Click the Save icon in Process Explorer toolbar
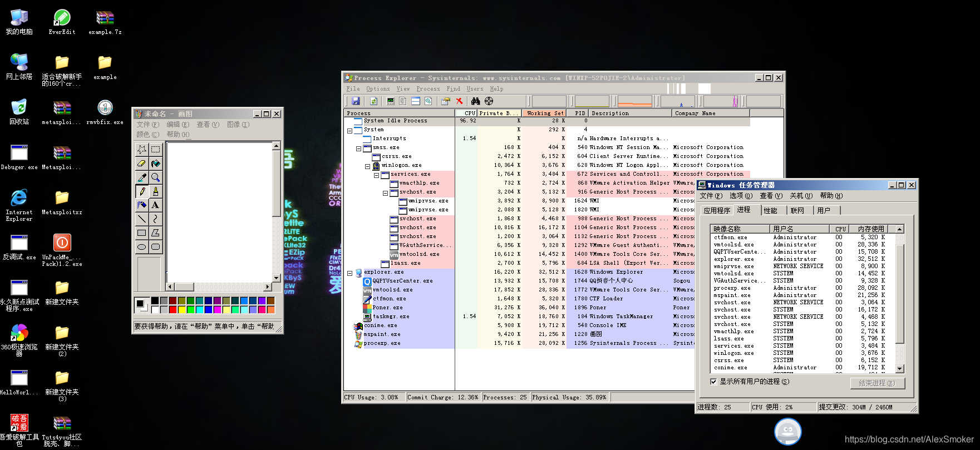This screenshot has height=450, width=980. 356,101
